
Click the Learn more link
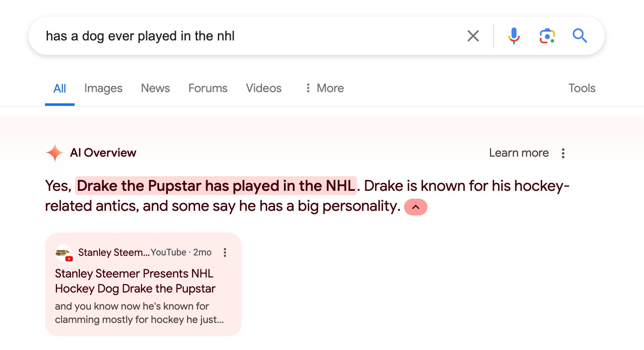pos(519,153)
